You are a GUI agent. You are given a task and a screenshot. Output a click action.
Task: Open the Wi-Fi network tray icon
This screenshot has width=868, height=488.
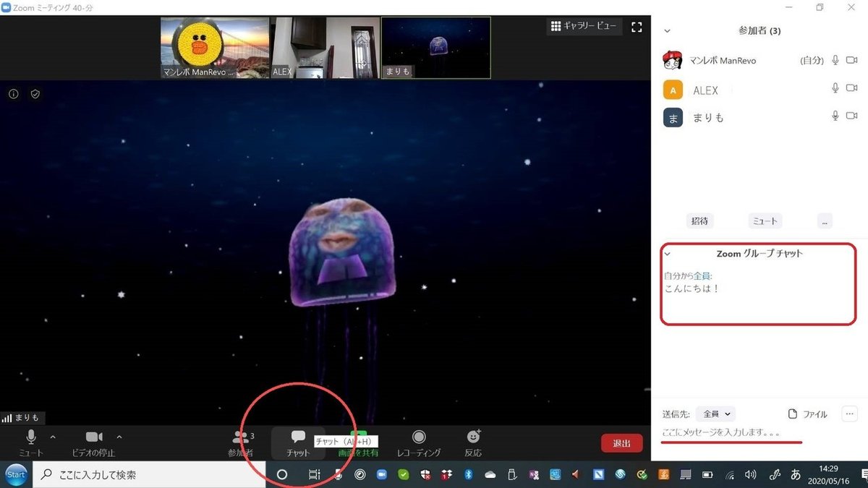(730, 475)
